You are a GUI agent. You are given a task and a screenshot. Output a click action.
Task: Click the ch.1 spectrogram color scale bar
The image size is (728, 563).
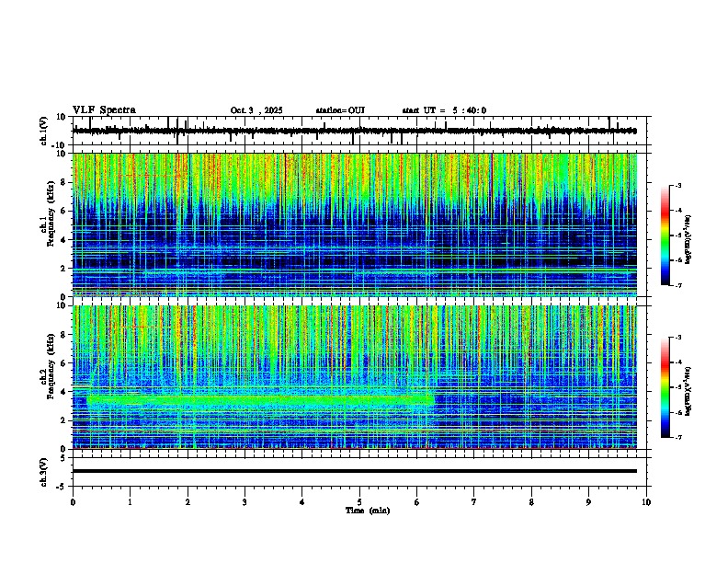coord(665,236)
